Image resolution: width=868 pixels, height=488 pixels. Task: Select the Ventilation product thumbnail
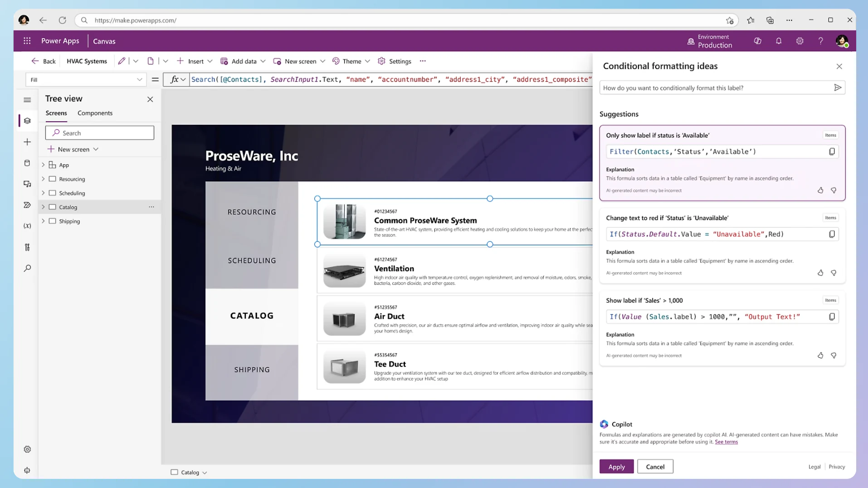click(x=344, y=271)
